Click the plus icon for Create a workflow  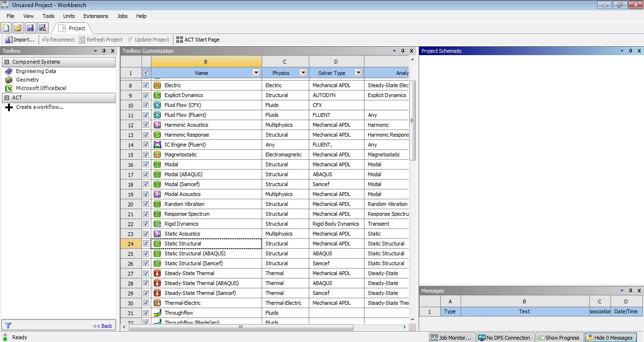click(8, 107)
